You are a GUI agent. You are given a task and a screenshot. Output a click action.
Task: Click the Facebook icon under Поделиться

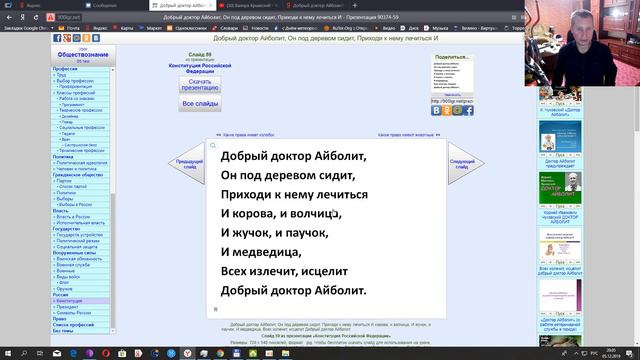[x=469, y=111]
